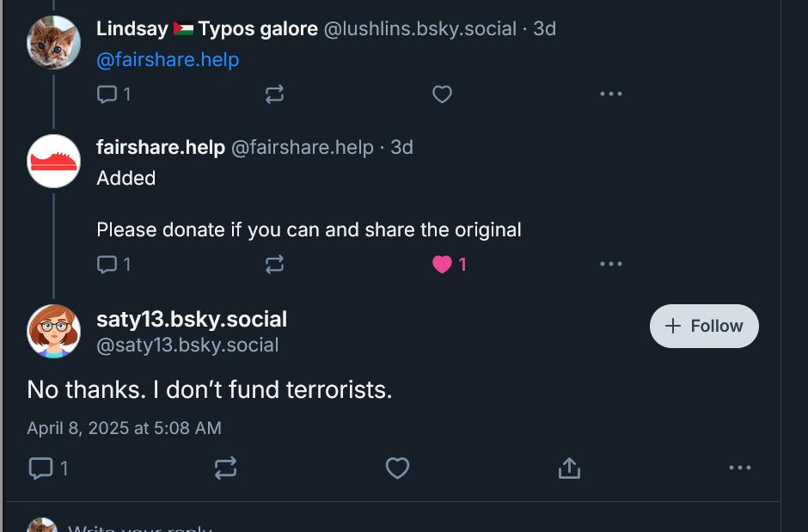Repost Lindsay's post
The width and height of the screenshot is (808, 532).
(x=273, y=95)
